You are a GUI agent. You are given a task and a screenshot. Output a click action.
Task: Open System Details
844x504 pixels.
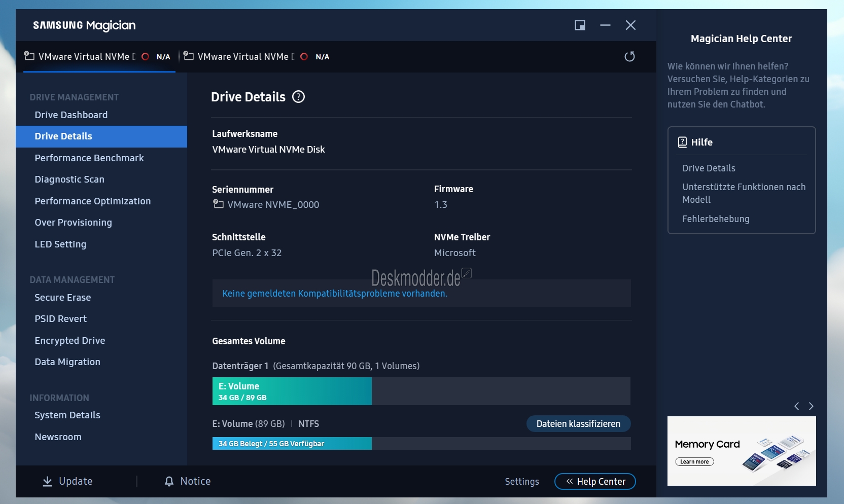click(67, 415)
